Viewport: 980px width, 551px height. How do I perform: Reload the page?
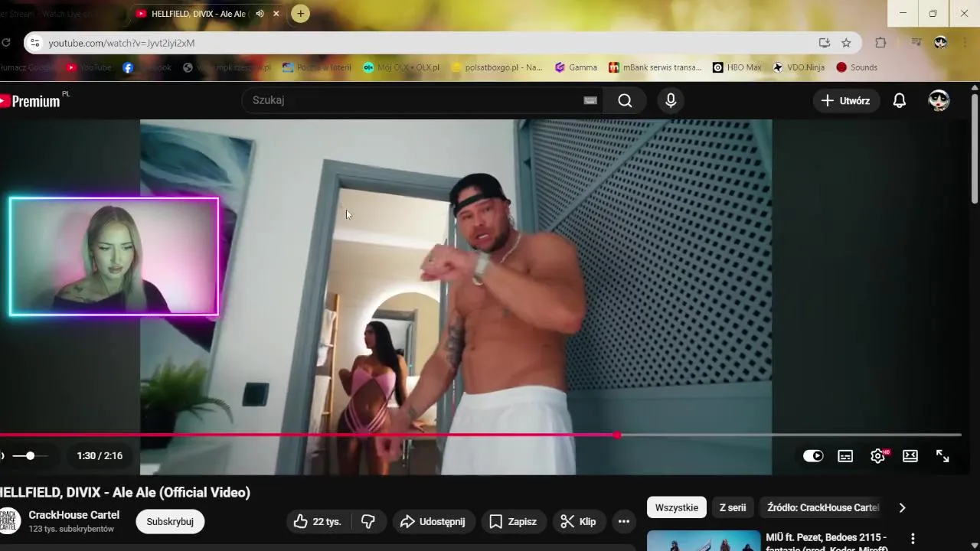click(x=6, y=43)
